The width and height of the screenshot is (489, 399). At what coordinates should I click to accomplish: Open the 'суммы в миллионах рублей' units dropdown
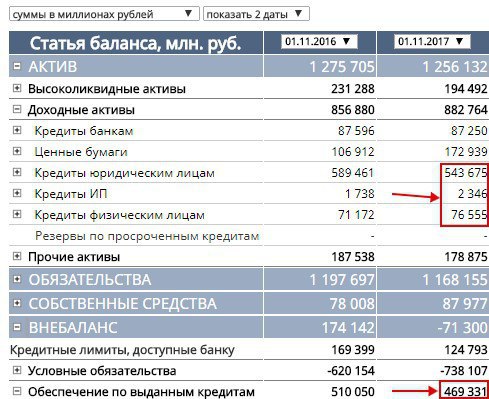(x=104, y=14)
